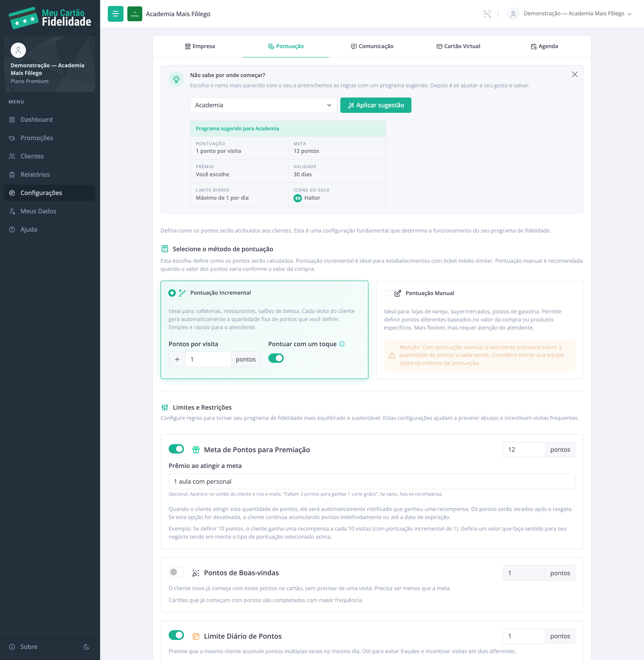
Task: Click the calendar icon beside Limite Diário
Action: (x=195, y=636)
